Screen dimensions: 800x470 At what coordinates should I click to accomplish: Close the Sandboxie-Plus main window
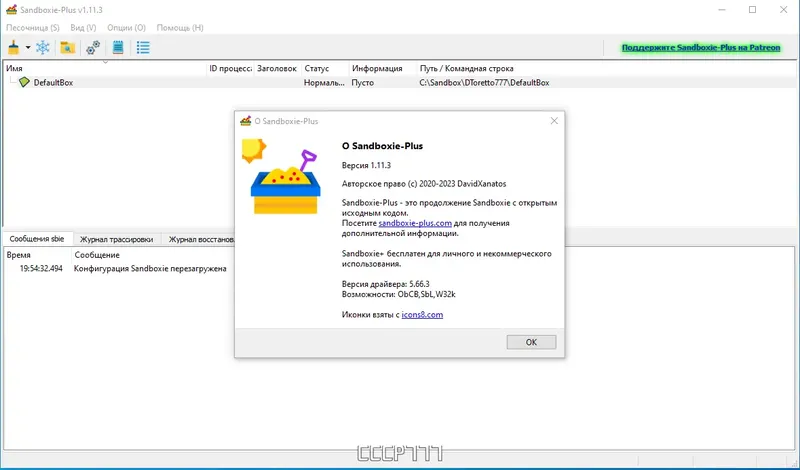click(x=784, y=10)
